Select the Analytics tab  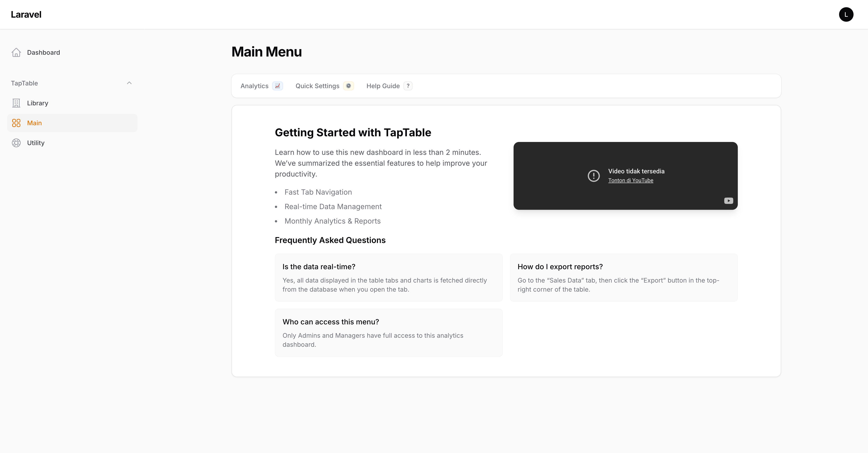point(254,86)
